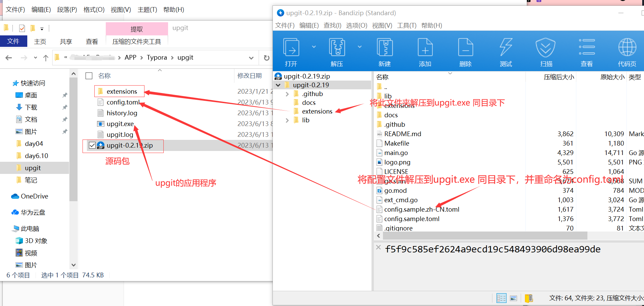
Task: Open the 选项(O) menu in Bandizip
Action: pos(357,25)
